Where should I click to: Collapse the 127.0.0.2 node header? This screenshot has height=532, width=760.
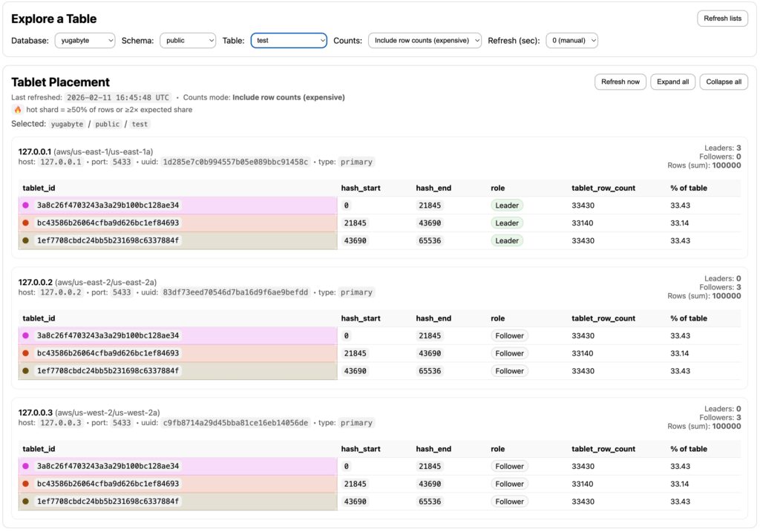pos(87,282)
